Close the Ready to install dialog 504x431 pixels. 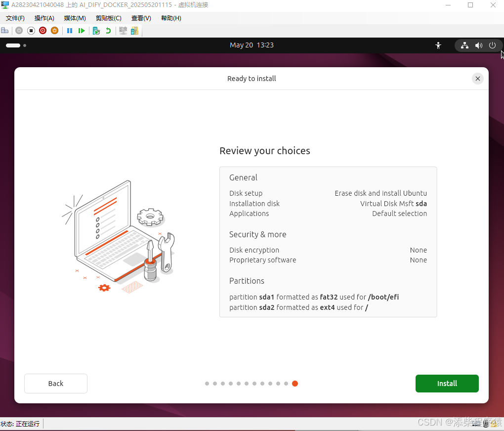pyautogui.click(x=478, y=79)
